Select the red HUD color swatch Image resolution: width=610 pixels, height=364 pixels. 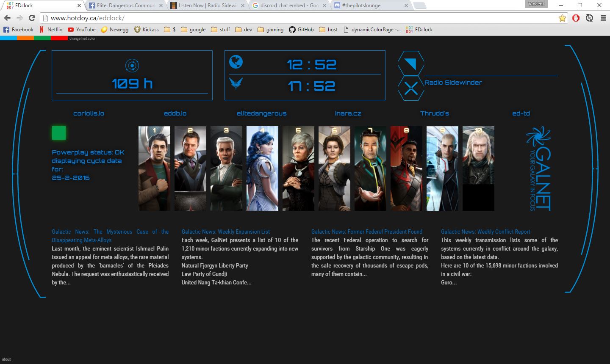point(59,38)
